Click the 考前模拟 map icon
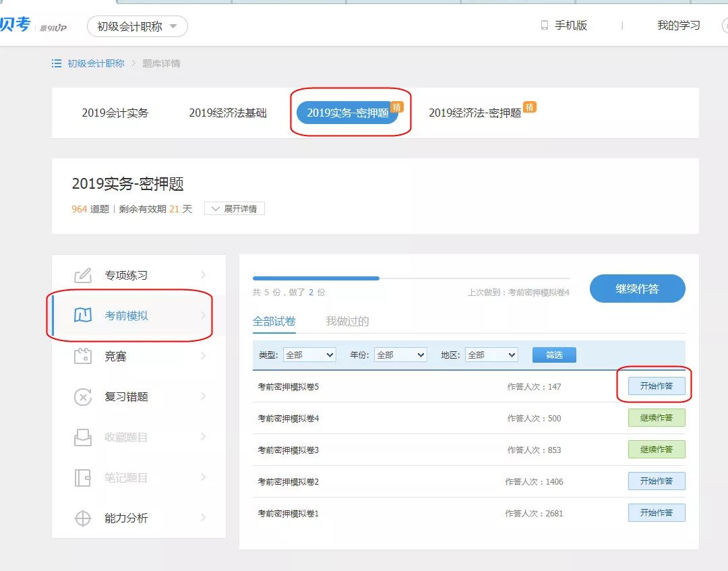This screenshot has width=728, height=571. tap(83, 315)
